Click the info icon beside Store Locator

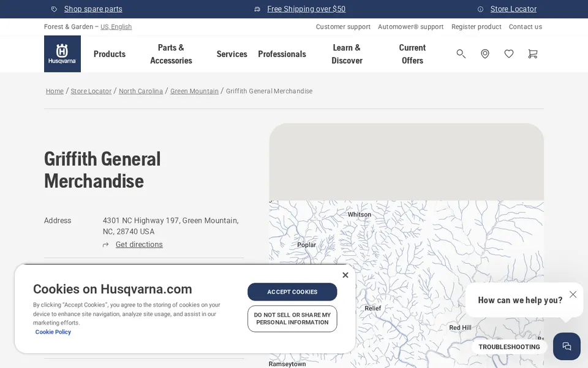point(480,9)
